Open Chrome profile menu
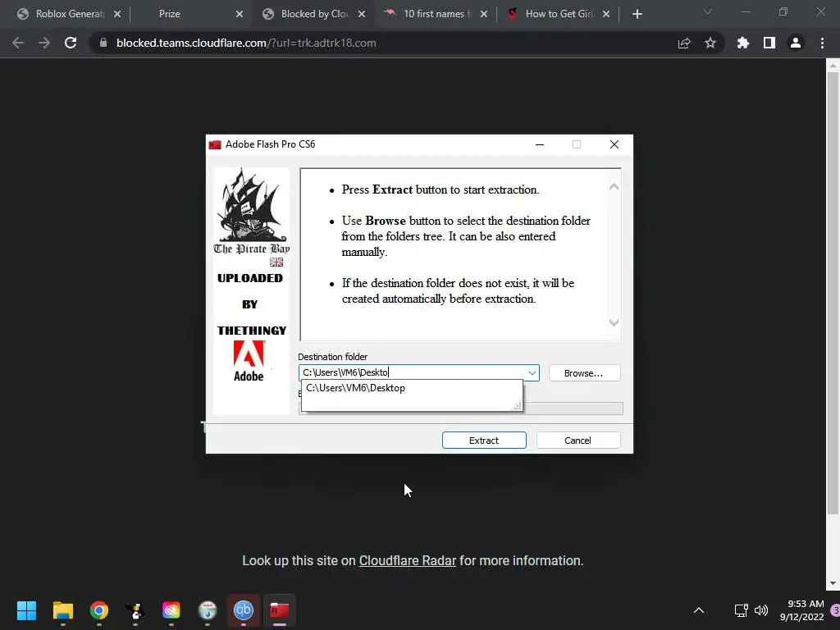 [796, 43]
